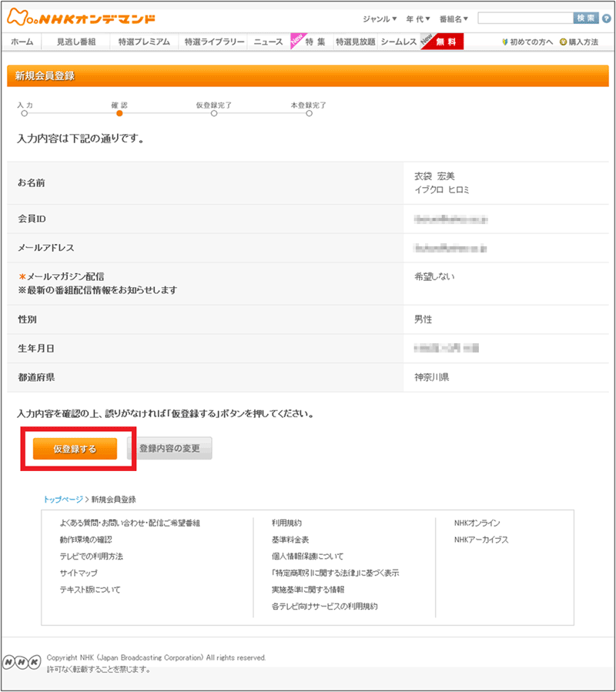Click the NHK logo in the footer
The height and width of the screenshot is (692, 616).
22,662
